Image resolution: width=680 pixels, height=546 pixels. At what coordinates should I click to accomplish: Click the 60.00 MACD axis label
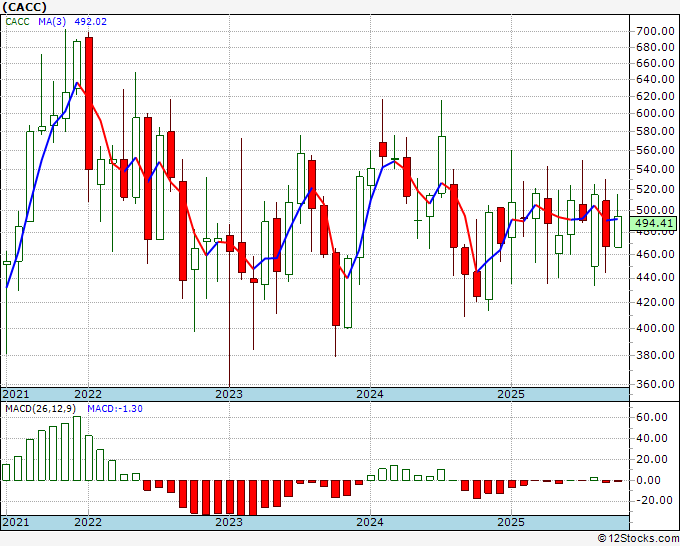(651, 417)
